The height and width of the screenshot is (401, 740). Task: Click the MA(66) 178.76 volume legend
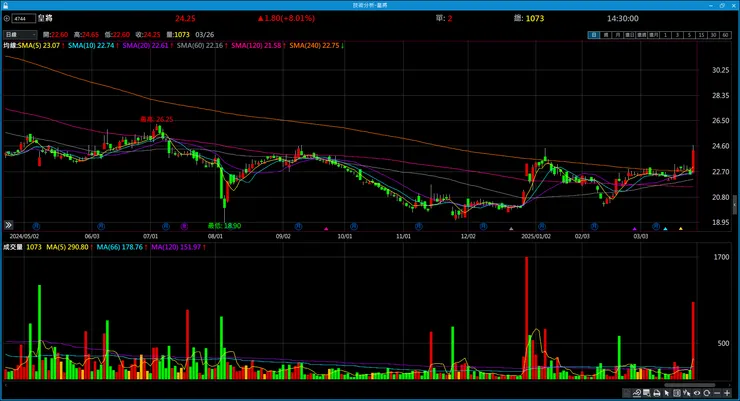coord(119,247)
